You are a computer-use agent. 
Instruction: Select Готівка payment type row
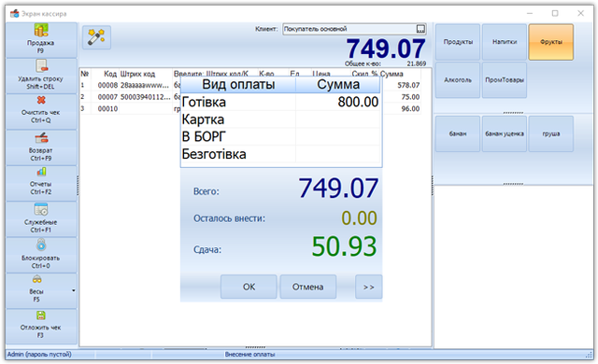[x=281, y=102]
